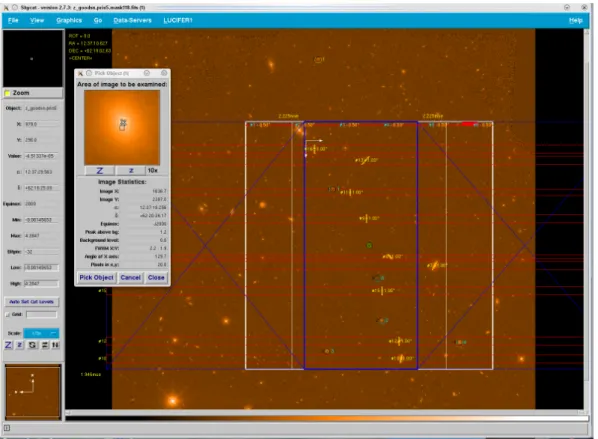Image resolution: width=598 pixels, height=439 pixels.
Task: Click the Grid value input field
Action: point(42,315)
